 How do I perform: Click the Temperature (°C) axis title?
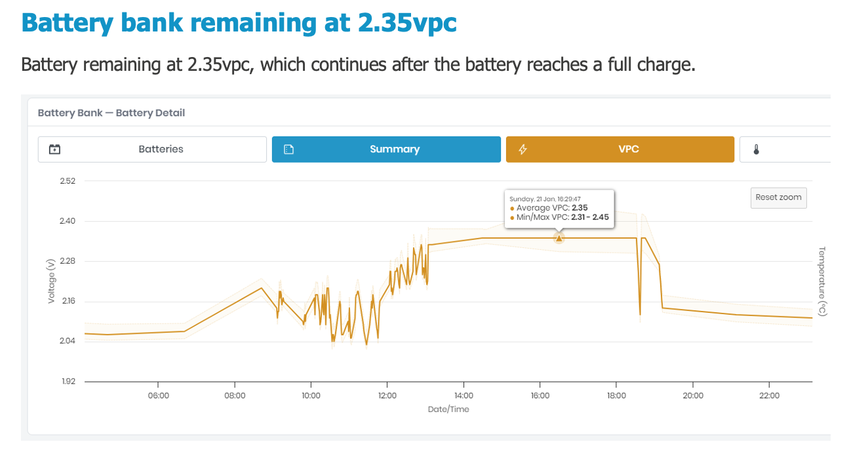click(x=823, y=281)
